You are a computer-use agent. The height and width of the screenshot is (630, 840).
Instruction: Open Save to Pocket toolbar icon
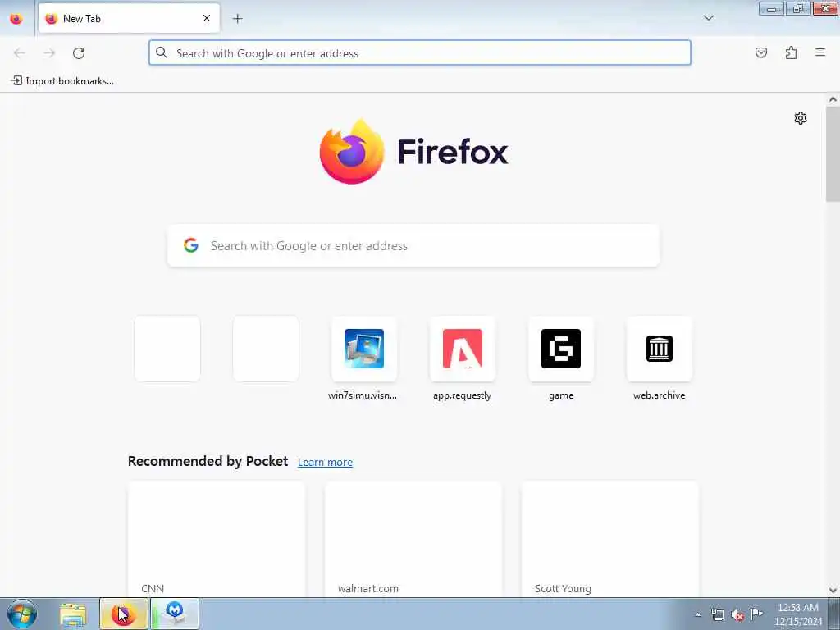coord(760,52)
